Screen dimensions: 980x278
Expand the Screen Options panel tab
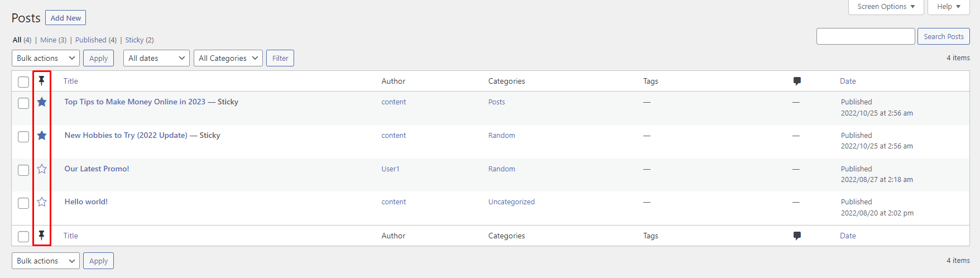coord(886,7)
